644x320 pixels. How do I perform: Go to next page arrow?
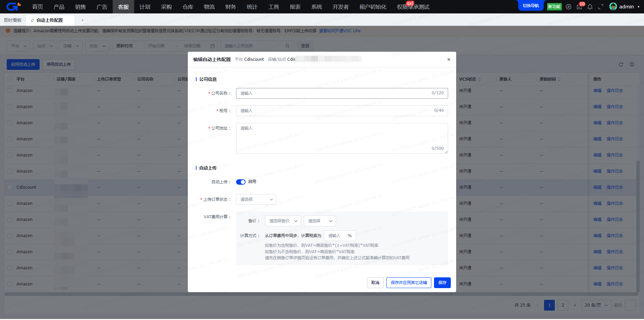(x=575, y=305)
